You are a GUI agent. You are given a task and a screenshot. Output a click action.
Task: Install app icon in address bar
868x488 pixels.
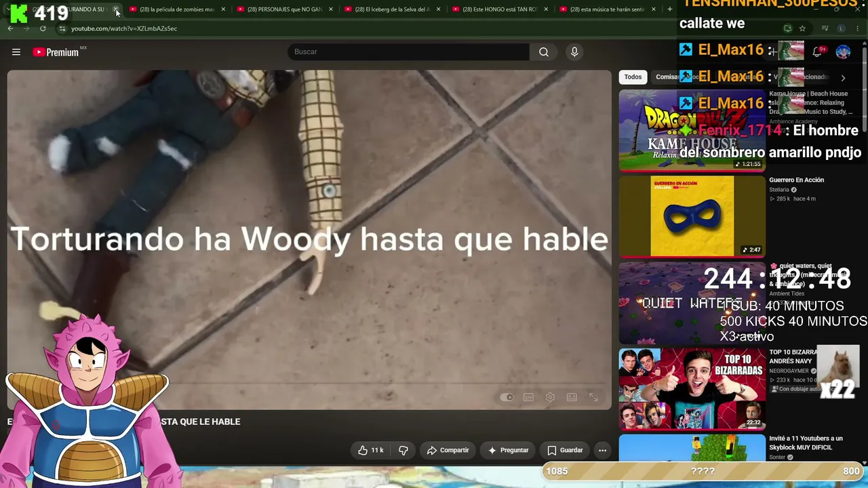(787, 28)
